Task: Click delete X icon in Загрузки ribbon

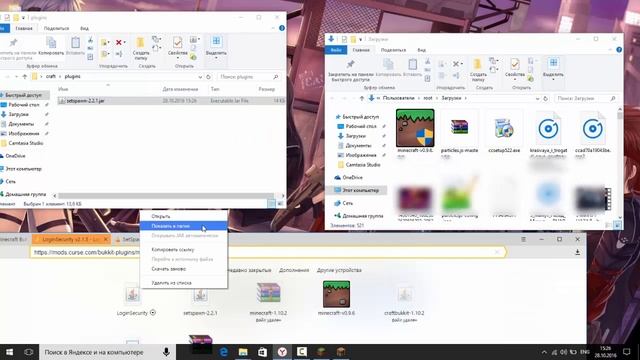Action: [456, 64]
